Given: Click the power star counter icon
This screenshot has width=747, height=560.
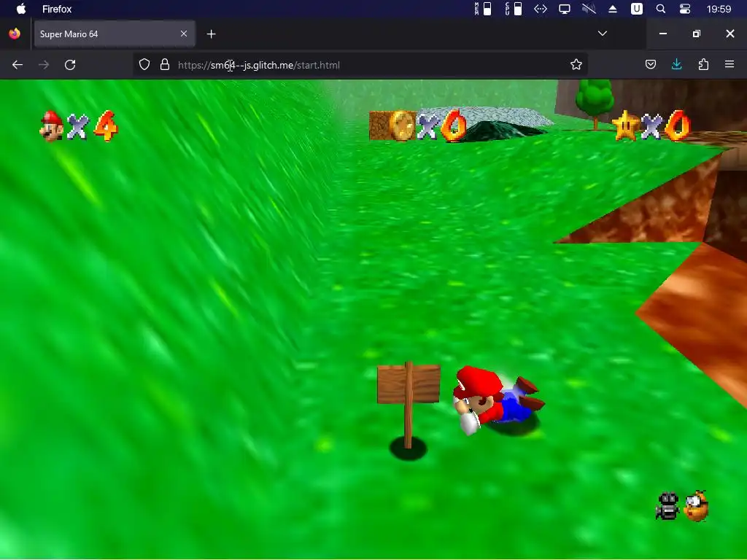Looking at the screenshot, I should [x=625, y=125].
